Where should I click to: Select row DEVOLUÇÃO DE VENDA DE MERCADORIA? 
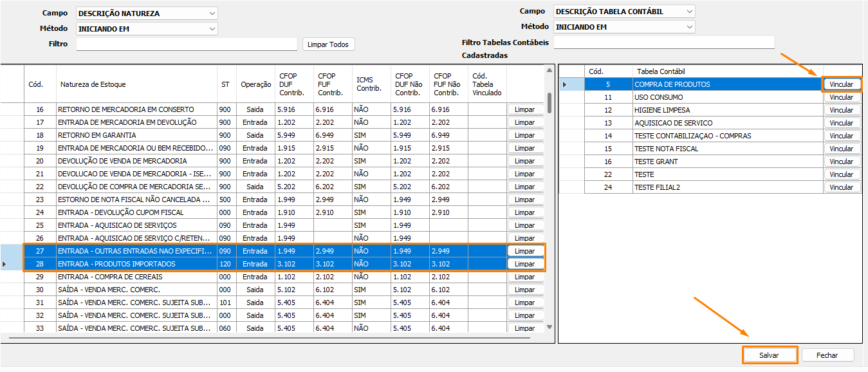272,161
